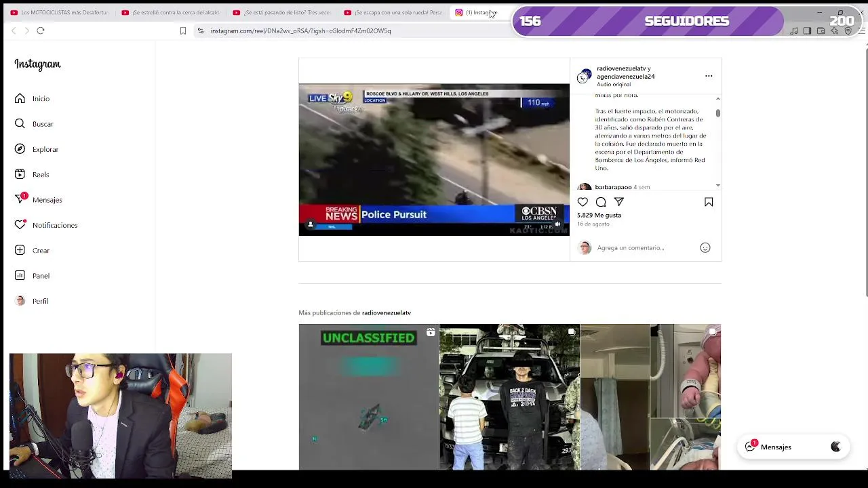Open the emoji picker in comment box
Image resolution: width=868 pixels, height=488 pixels.
coord(705,247)
